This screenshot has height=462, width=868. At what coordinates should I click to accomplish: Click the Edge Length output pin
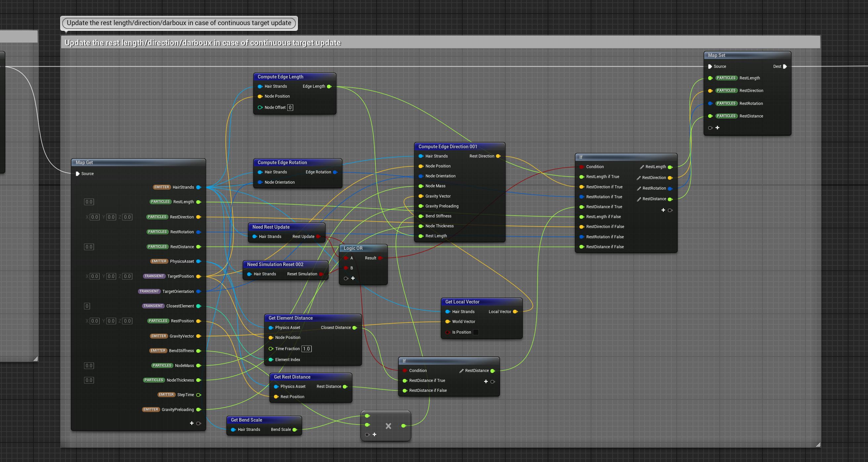[x=329, y=87]
